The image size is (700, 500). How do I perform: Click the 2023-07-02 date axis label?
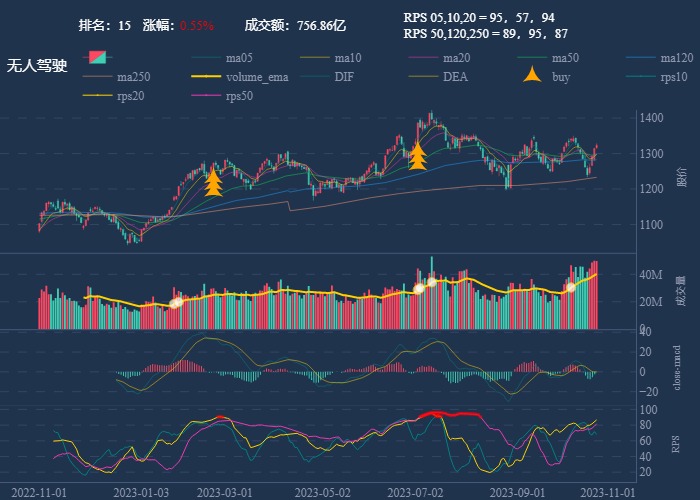(415, 492)
